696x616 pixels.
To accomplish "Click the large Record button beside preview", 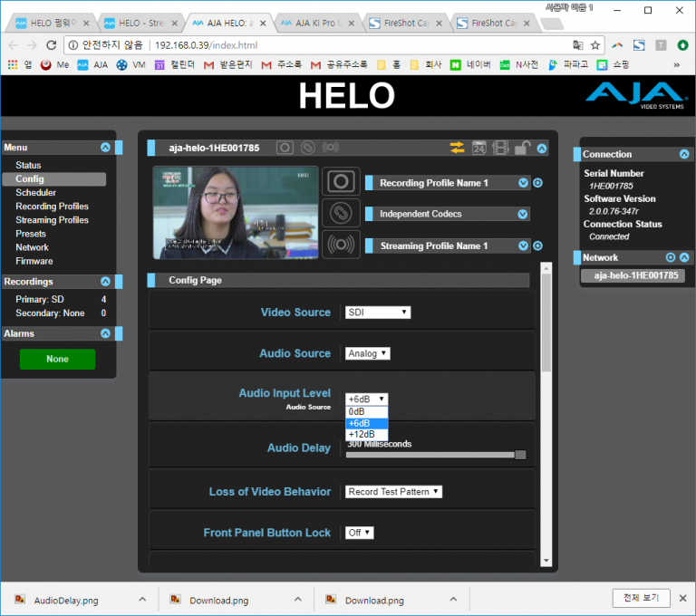I will [x=341, y=181].
